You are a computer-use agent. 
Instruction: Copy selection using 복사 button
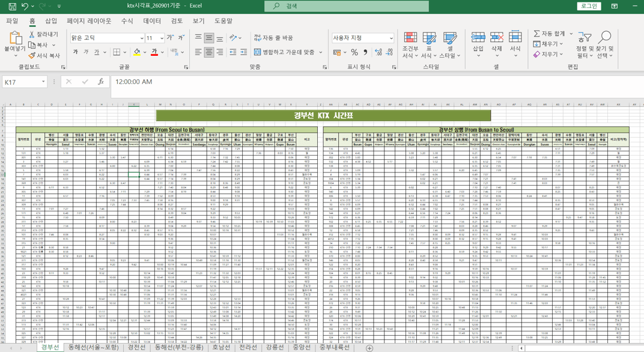click(x=38, y=45)
